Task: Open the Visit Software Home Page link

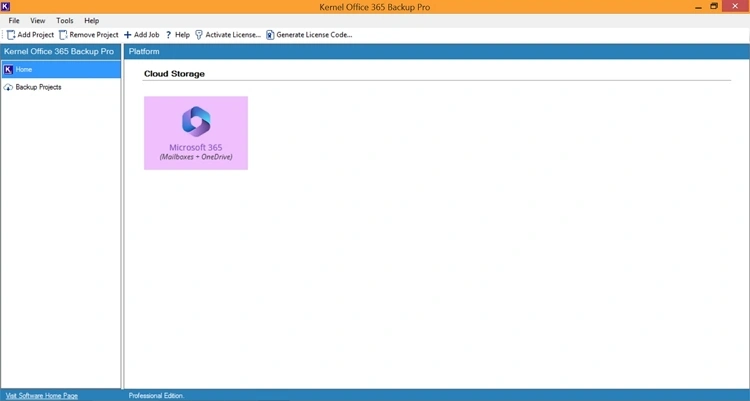Action: [42, 396]
